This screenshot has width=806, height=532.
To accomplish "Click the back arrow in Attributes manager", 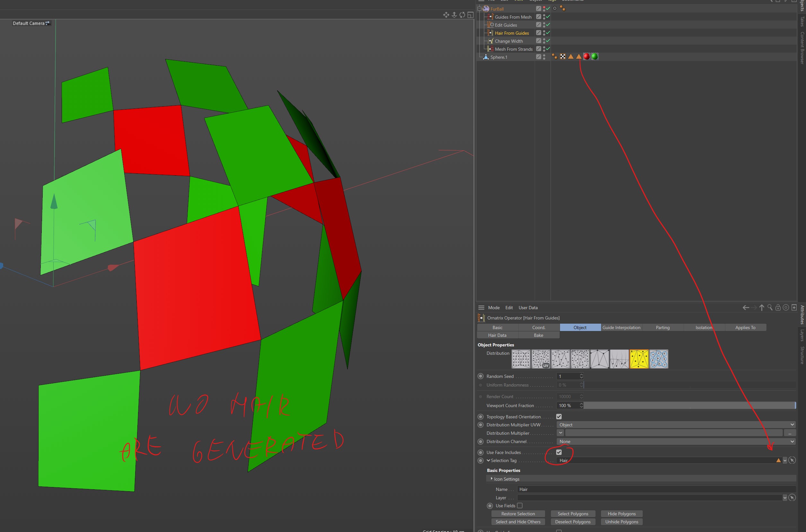I will coord(746,307).
